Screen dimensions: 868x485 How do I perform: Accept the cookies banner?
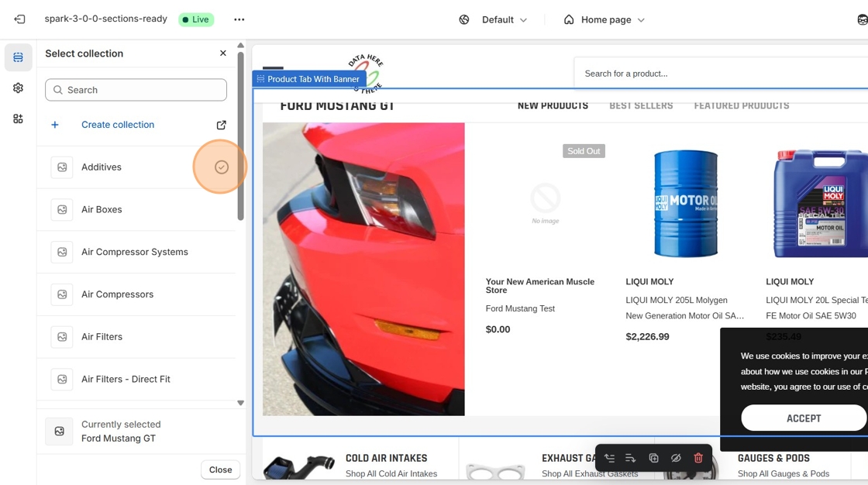click(x=804, y=418)
